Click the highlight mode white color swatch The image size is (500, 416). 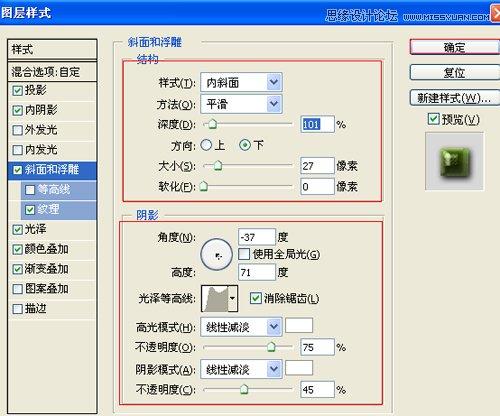click(299, 325)
